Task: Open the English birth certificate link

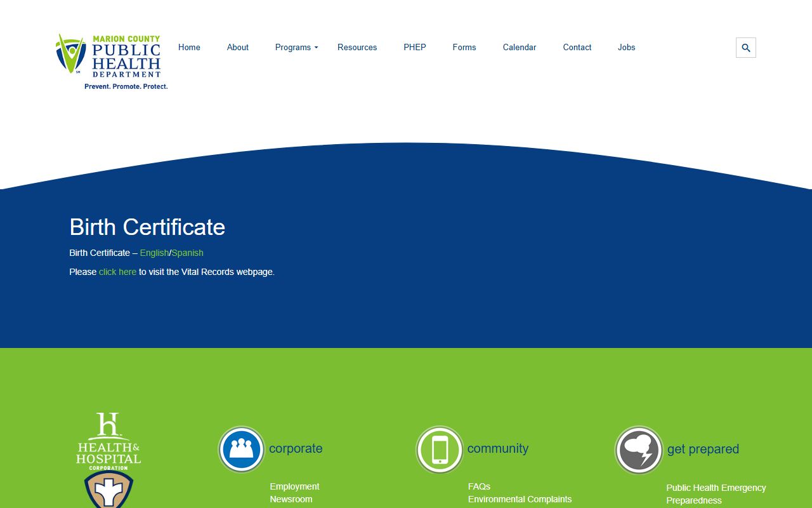Action: pos(154,253)
